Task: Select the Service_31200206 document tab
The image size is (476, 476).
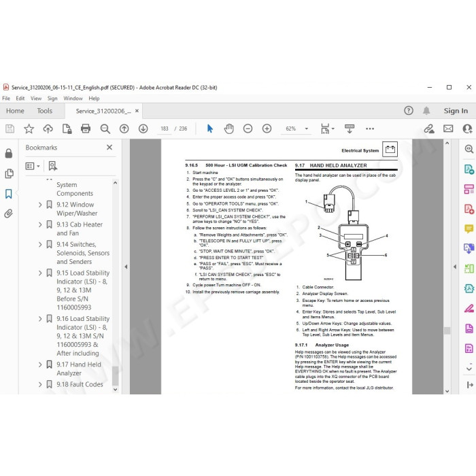Action: [x=103, y=111]
